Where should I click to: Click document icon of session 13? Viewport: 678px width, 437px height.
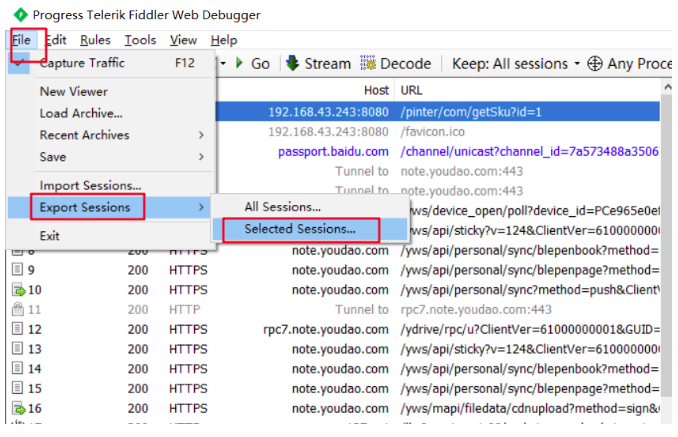click(17, 349)
